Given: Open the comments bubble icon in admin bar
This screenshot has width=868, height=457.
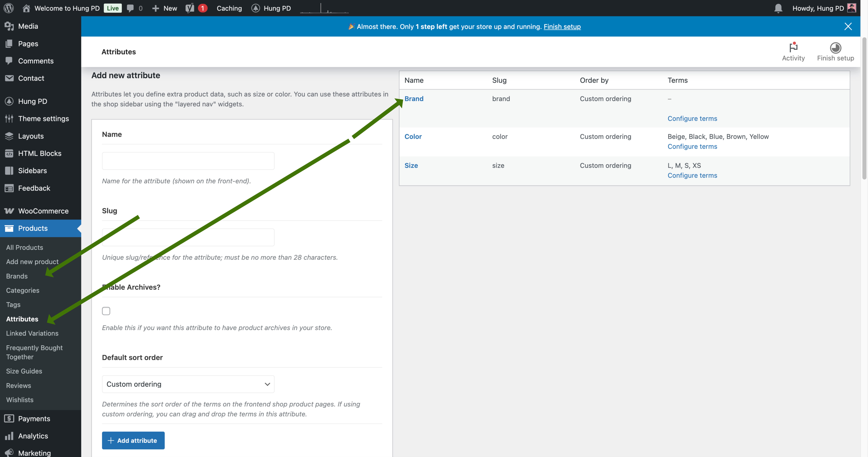Looking at the screenshot, I should coord(130,8).
